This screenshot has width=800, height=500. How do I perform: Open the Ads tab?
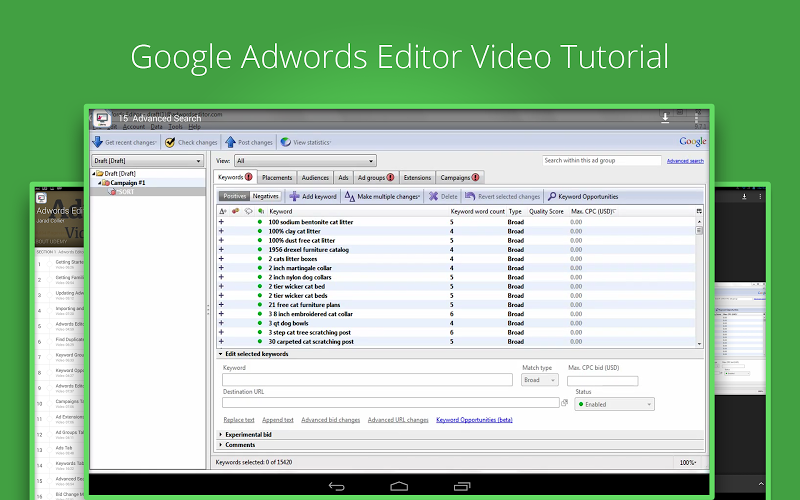click(343, 178)
